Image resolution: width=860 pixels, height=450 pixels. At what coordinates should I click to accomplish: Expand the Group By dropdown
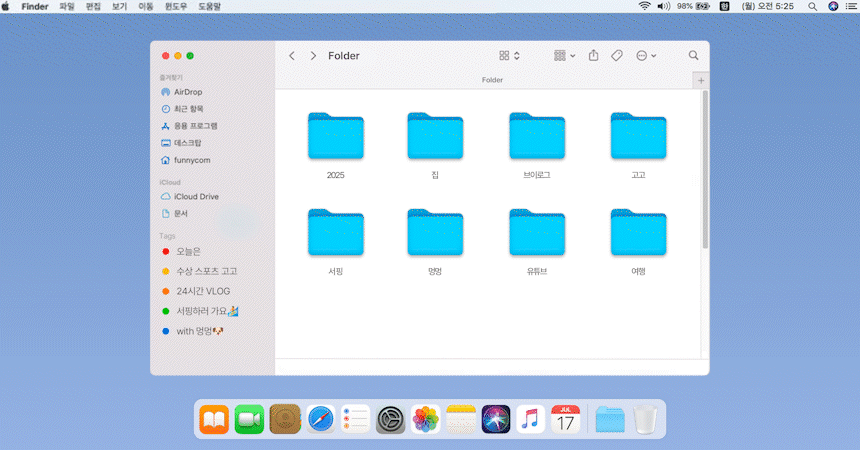tap(564, 56)
